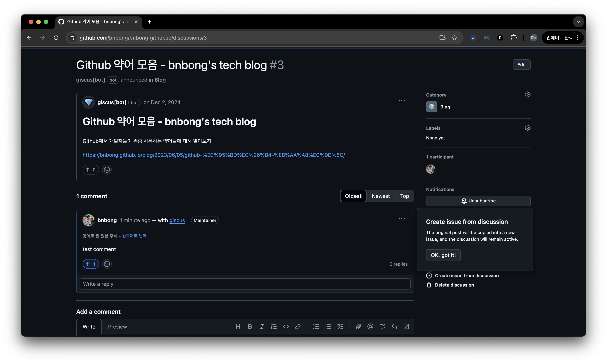Image resolution: width=607 pixels, height=364 pixels.
Task: Mention a user with the @ icon
Action: click(370, 326)
